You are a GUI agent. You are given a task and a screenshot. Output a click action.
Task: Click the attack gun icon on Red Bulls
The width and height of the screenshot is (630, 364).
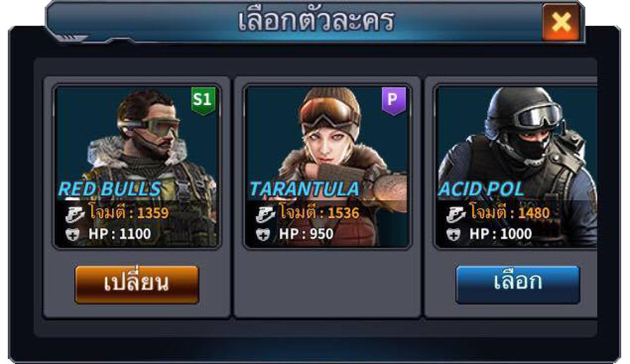(75, 214)
